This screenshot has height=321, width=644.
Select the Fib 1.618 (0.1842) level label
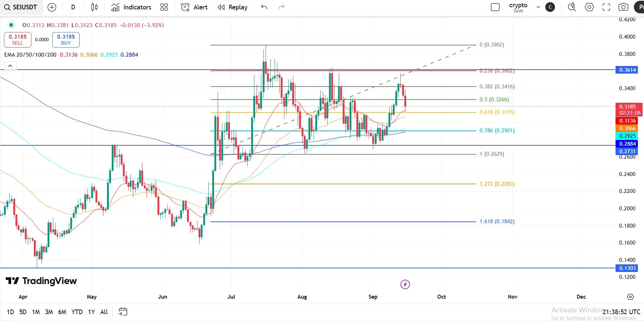[497, 221]
